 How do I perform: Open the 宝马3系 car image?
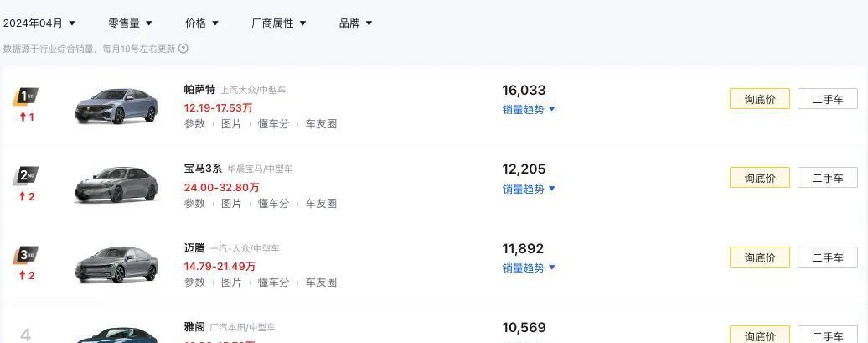pos(116,184)
